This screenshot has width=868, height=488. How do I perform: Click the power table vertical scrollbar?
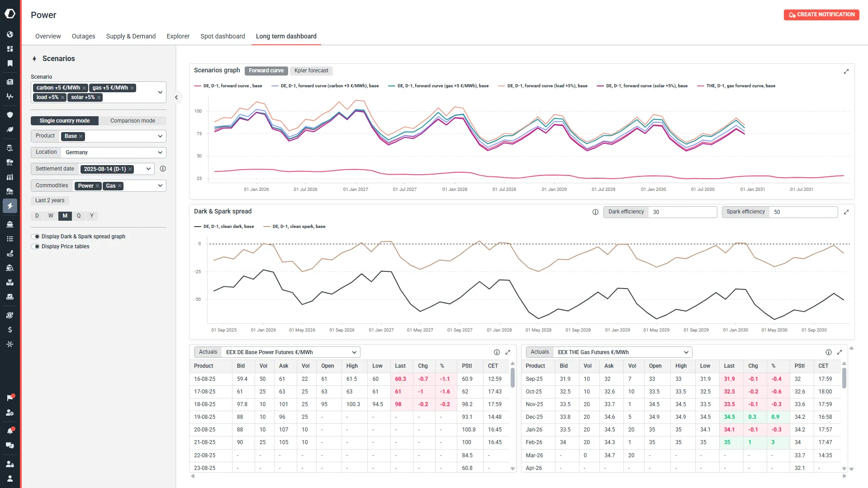pos(512,378)
